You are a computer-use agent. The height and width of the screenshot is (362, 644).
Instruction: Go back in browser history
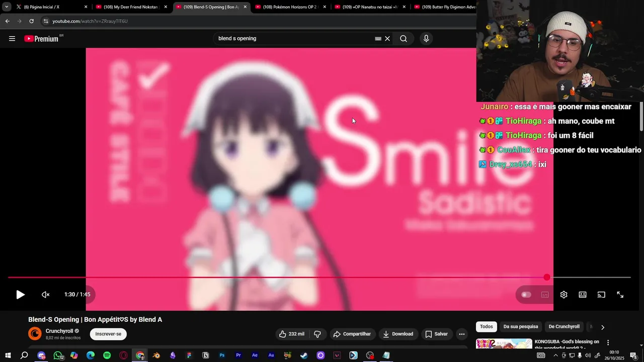(x=8, y=21)
